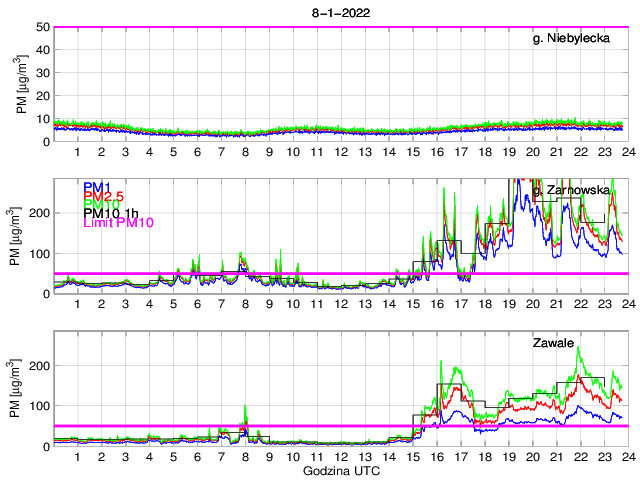Image resolution: width=640 pixels, height=480 pixels.
Task: Select the black PM10 1h legend entry
Action: pyautogui.click(x=111, y=214)
